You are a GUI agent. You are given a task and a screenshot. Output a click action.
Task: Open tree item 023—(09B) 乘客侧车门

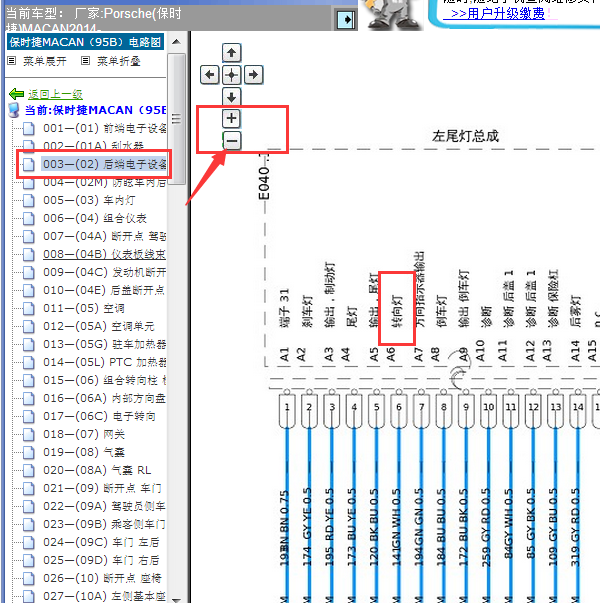coord(104,524)
